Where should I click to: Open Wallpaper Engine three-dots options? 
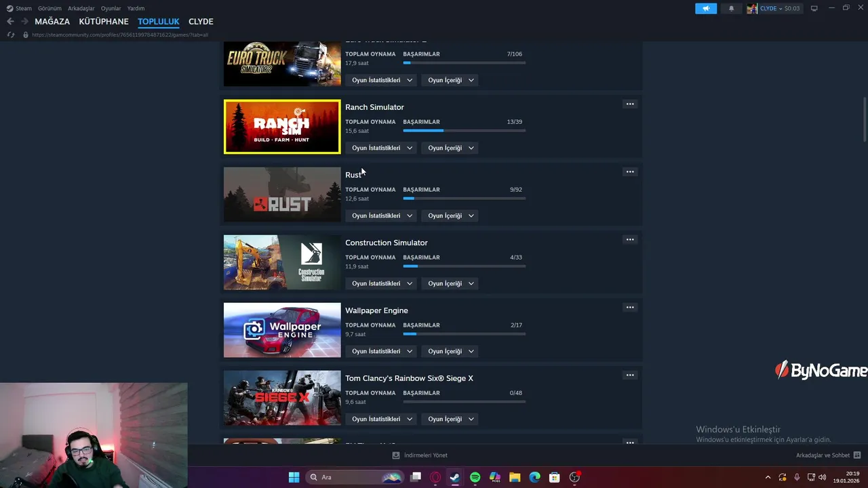pos(630,307)
